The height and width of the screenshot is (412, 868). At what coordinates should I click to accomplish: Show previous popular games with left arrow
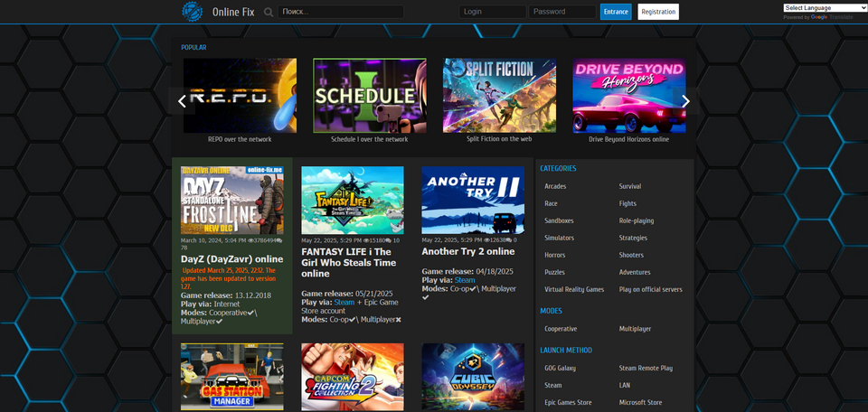(x=182, y=101)
